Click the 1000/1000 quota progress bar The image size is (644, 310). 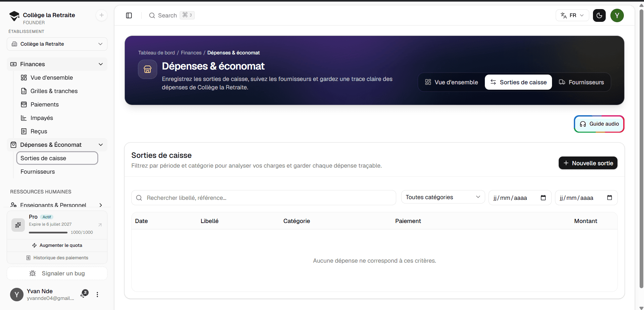(x=48, y=232)
